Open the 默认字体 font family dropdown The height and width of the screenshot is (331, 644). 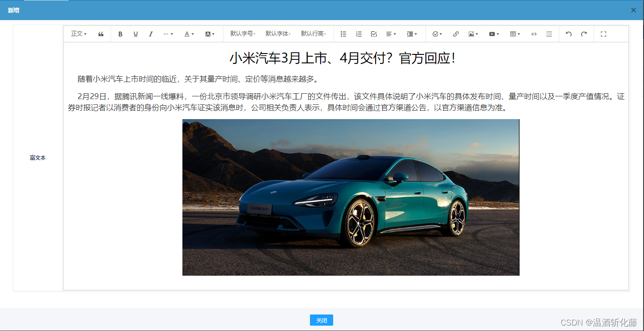[278, 34]
